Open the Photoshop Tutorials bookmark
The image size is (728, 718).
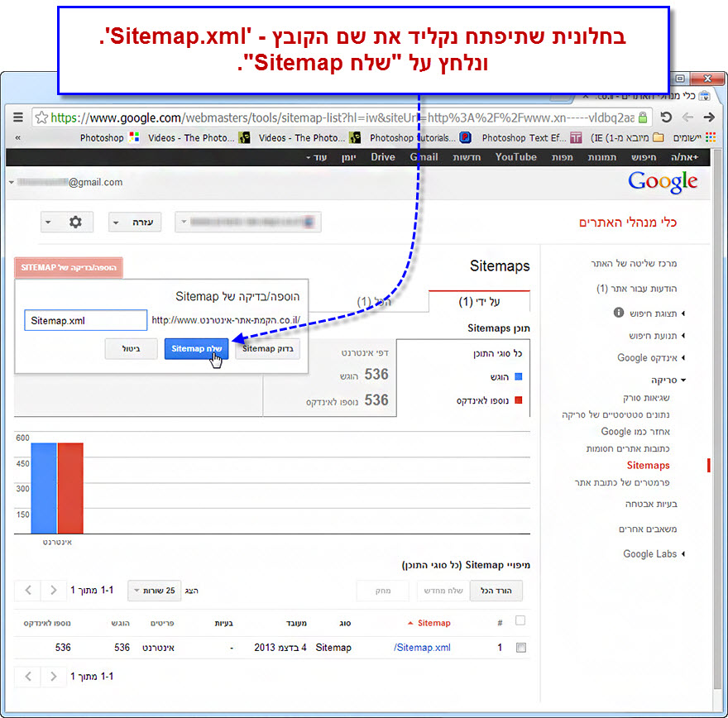pos(420,138)
